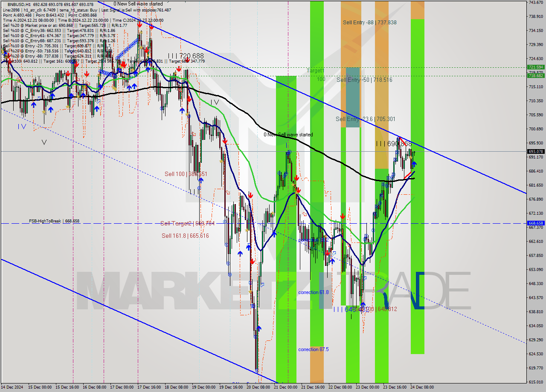Click the 615.010 price axis value
The height and width of the screenshot is (392, 546).
(x=536, y=382)
